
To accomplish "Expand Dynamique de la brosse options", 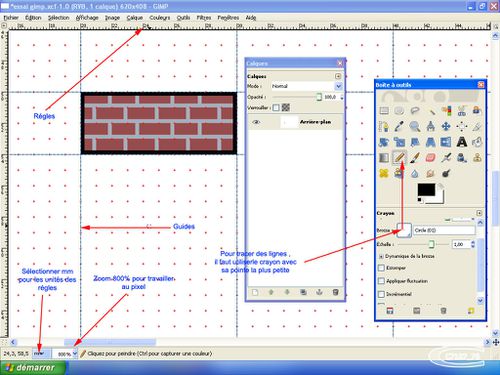I will 381,256.
